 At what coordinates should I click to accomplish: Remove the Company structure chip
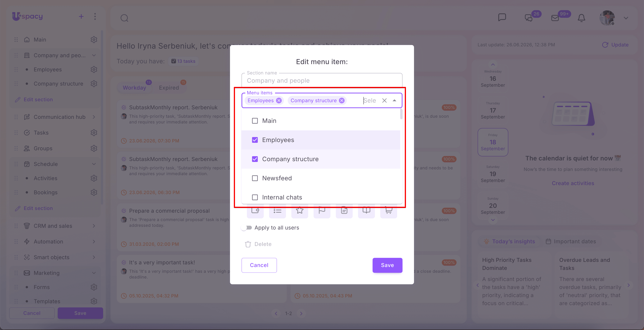click(342, 100)
